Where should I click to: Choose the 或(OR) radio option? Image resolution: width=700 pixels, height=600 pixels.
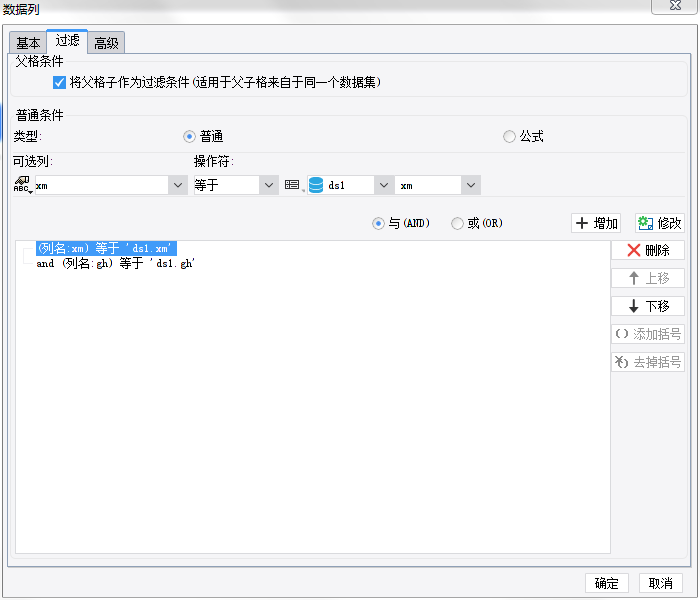[x=458, y=223]
